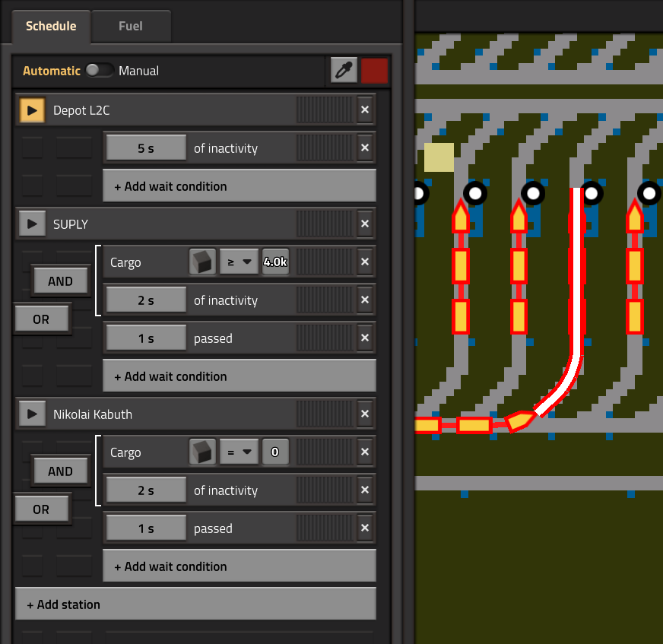Toggle AND comparator in SUPLY conditions

60,281
